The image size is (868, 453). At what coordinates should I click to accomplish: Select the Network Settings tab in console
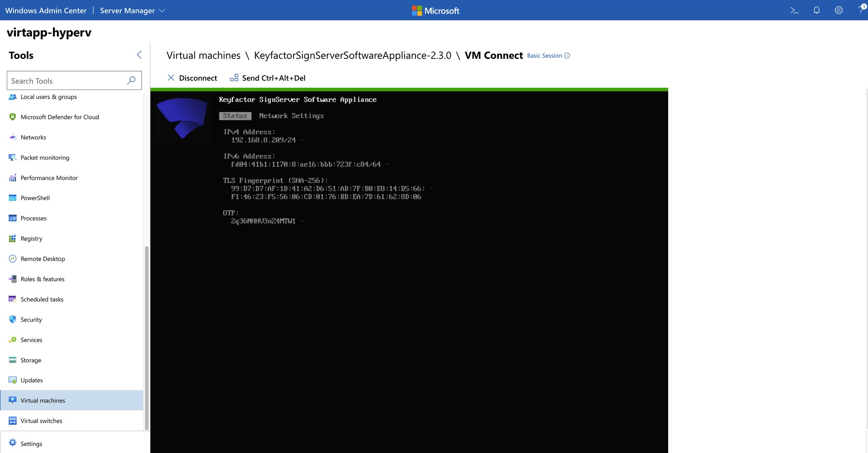pos(291,116)
